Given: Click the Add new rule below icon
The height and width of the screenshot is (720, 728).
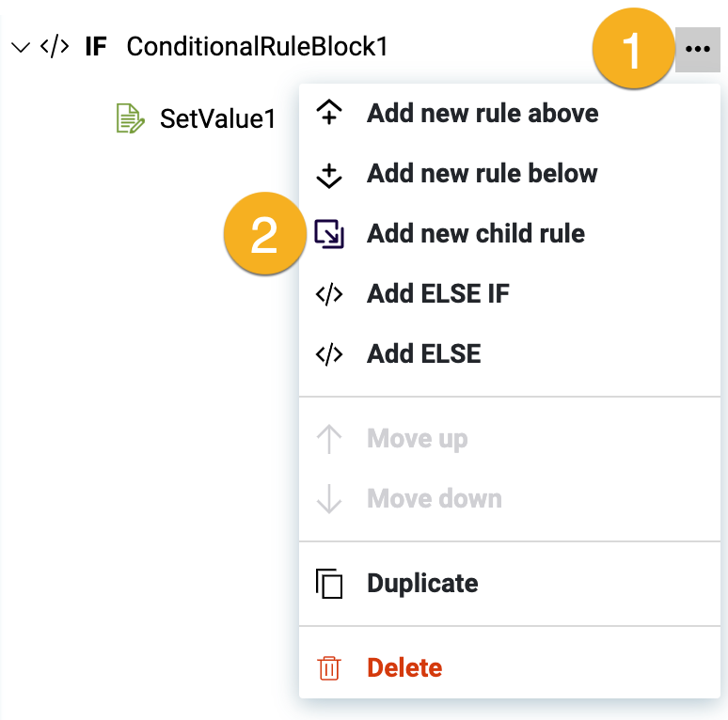Looking at the screenshot, I should click(x=329, y=174).
